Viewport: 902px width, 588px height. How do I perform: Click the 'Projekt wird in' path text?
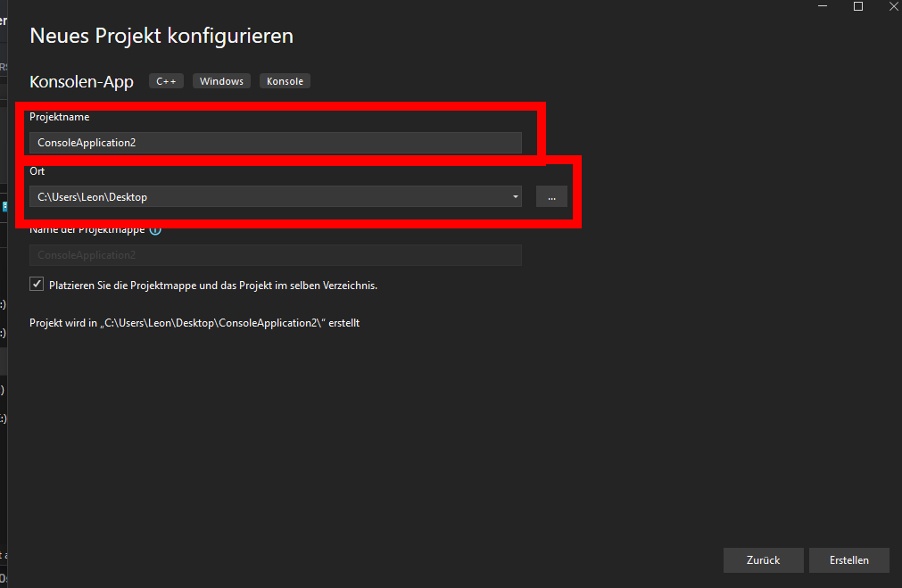(x=194, y=323)
